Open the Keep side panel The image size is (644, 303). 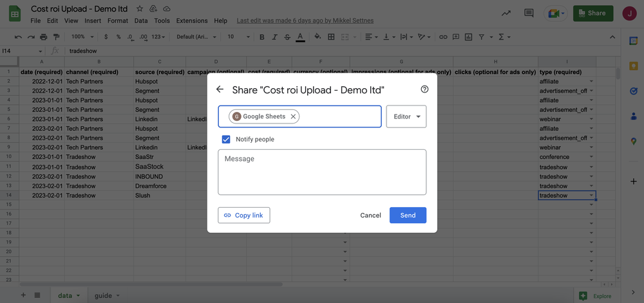click(x=633, y=66)
